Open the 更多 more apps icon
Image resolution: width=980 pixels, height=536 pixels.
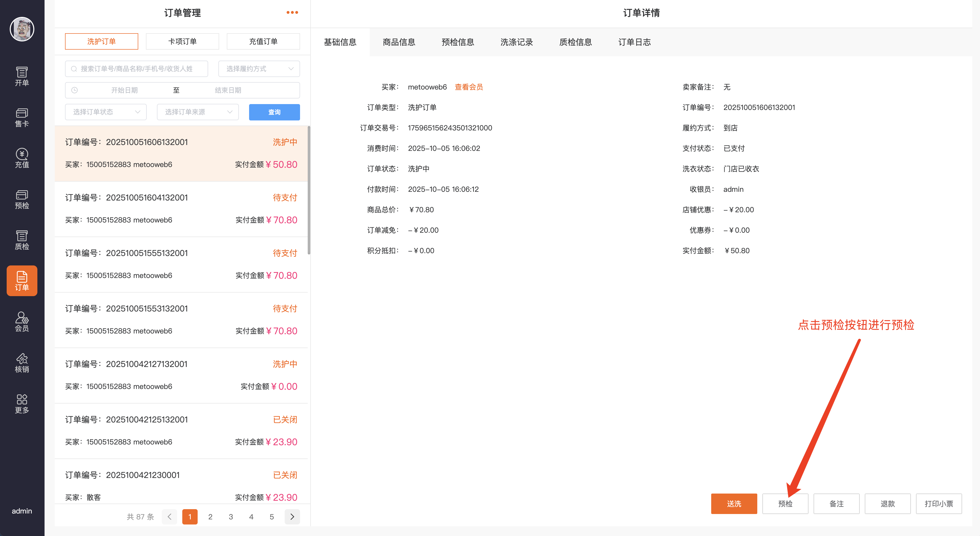tap(22, 403)
